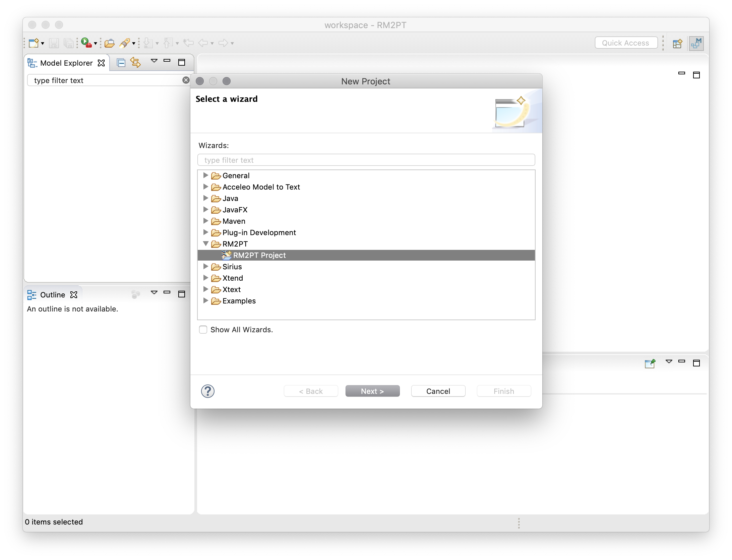Screen dimensions: 732x560
Task: Click the Back navigation arrow icon
Action: click(x=203, y=43)
